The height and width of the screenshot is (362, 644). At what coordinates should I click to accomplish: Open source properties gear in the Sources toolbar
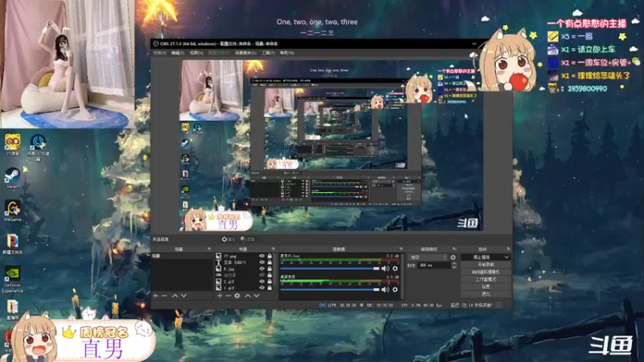(237, 295)
